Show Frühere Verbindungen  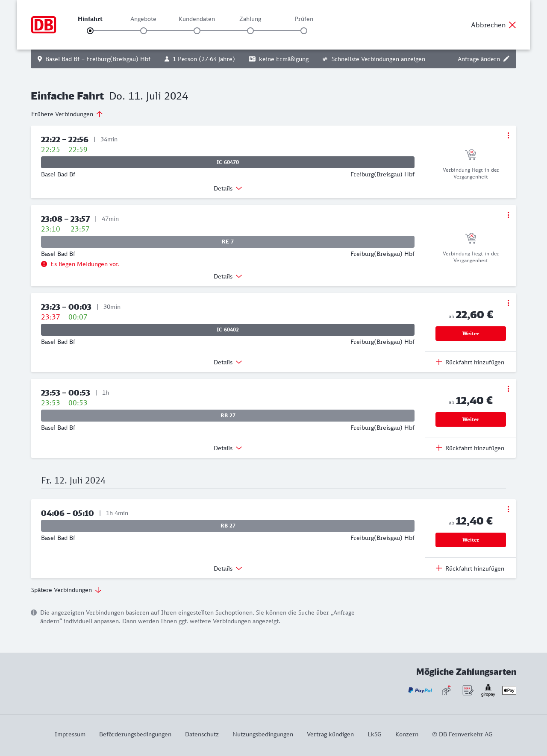click(67, 114)
